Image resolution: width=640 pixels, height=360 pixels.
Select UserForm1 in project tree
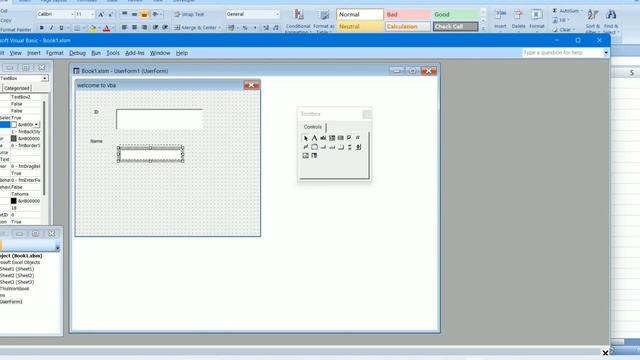pyautogui.click(x=11, y=302)
